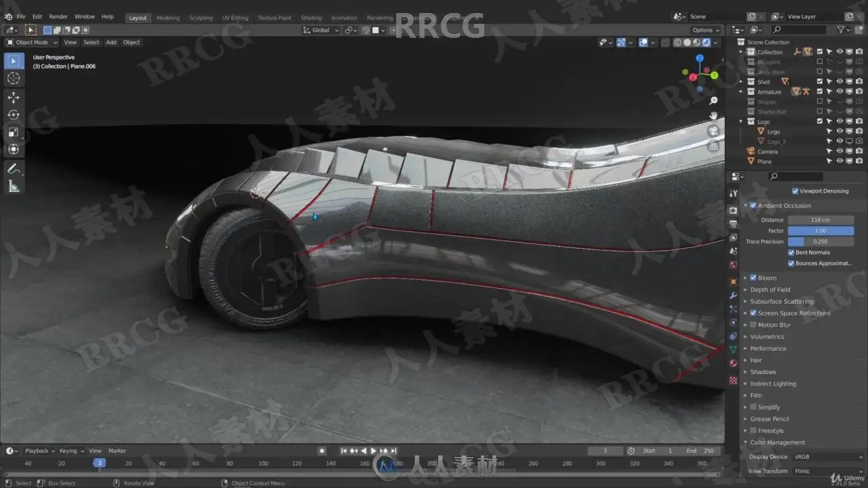Open Render properties tab

tap(733, 211)
